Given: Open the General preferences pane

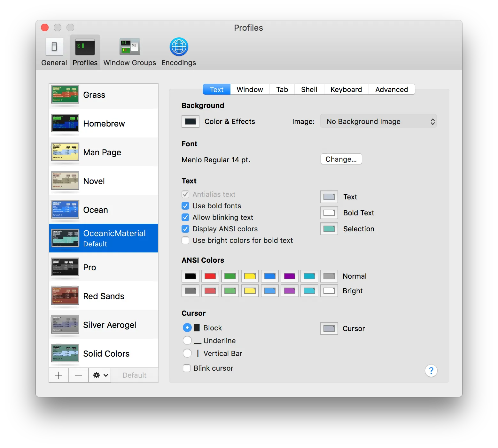Looking at the screenshot, I should click(54, 52).
